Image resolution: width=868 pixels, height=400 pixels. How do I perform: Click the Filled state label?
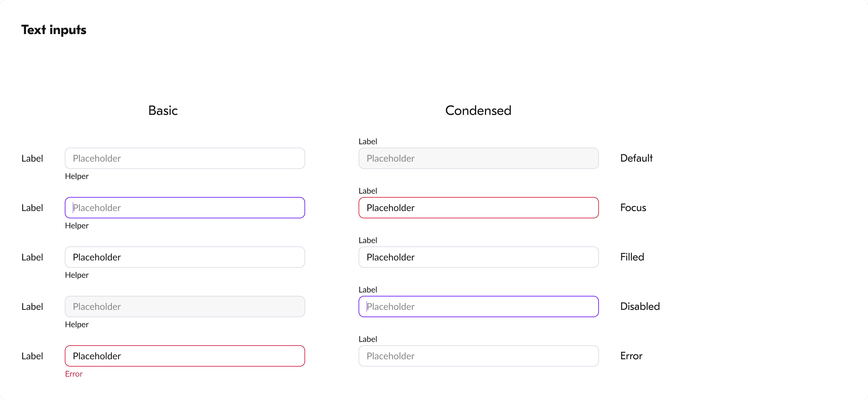coord(632,257)
